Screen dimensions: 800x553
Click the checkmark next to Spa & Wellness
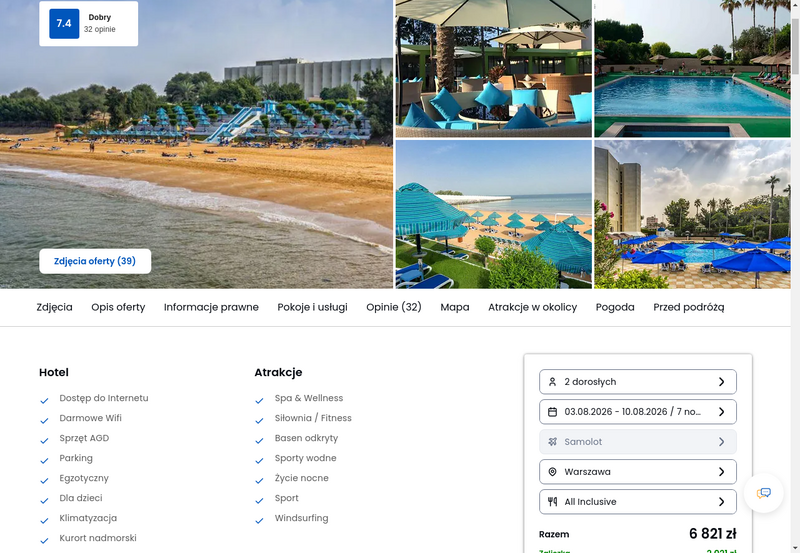(x=259, y=400)
